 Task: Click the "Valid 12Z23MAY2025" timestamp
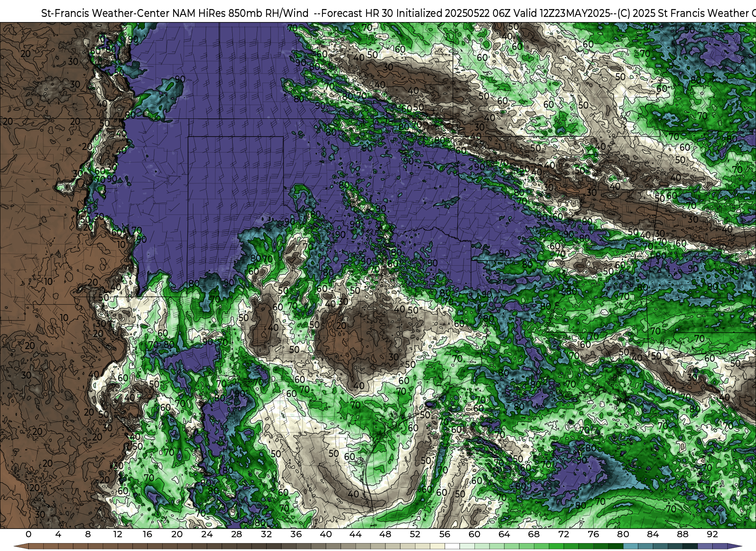tap(563, 13)
